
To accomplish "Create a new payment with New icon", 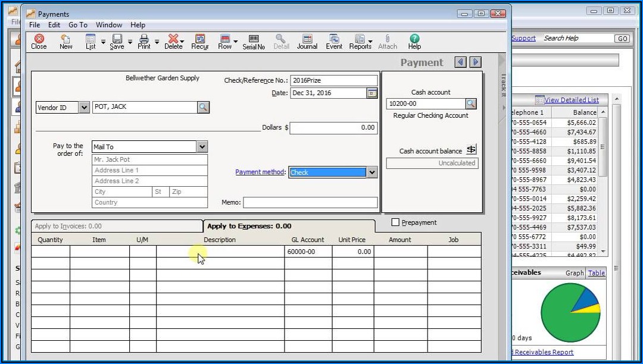I will tap(65, 42).
